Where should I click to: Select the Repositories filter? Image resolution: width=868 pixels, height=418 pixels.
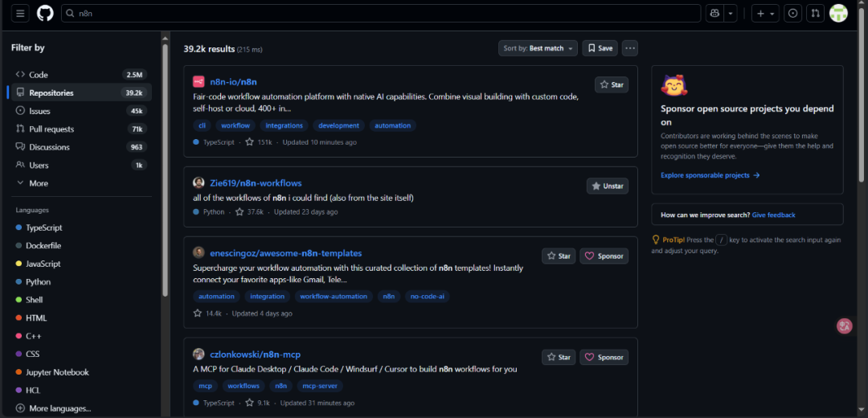tap(81, 92)
